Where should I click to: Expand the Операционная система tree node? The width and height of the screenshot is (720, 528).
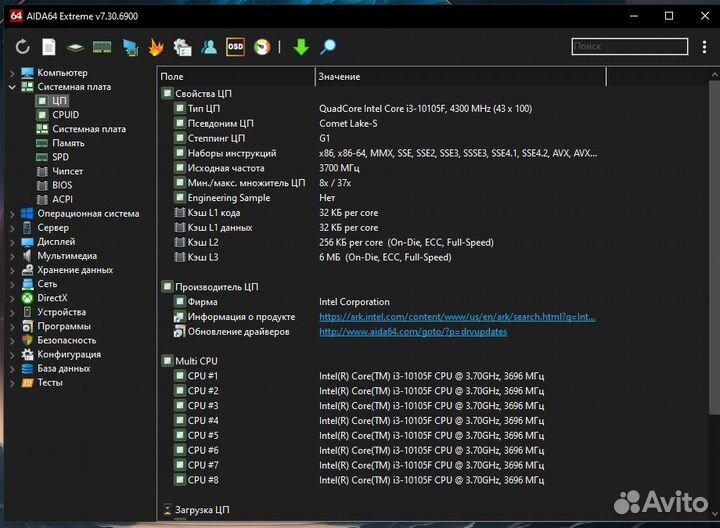click(x=12, y=213)
